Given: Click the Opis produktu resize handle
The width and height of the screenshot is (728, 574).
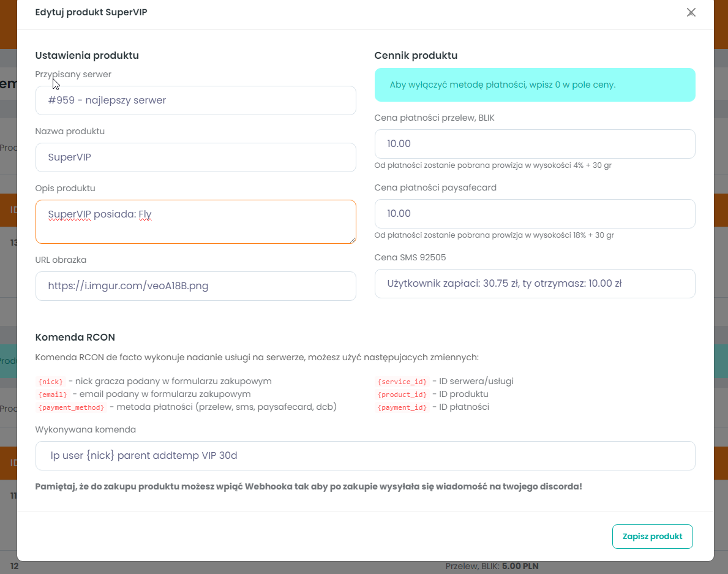Looking at the screenshot, I should (x=353, y=240).
